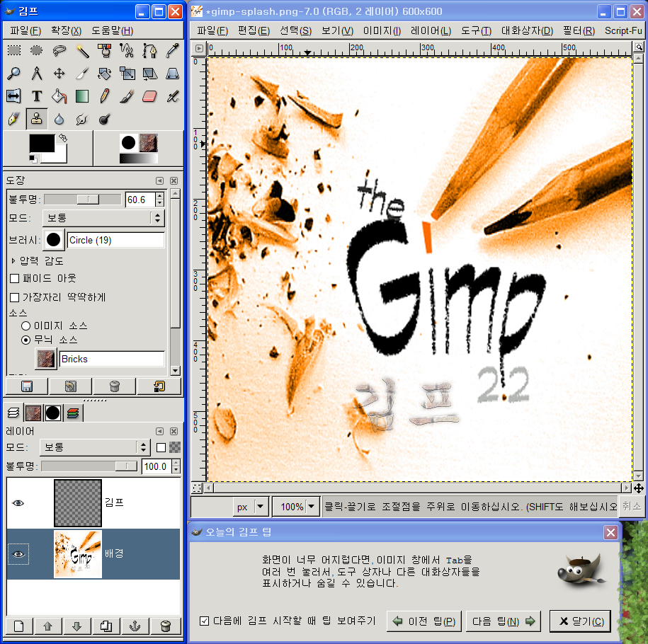
Task: Click 이전 팁 button
Action: (424, 621)
